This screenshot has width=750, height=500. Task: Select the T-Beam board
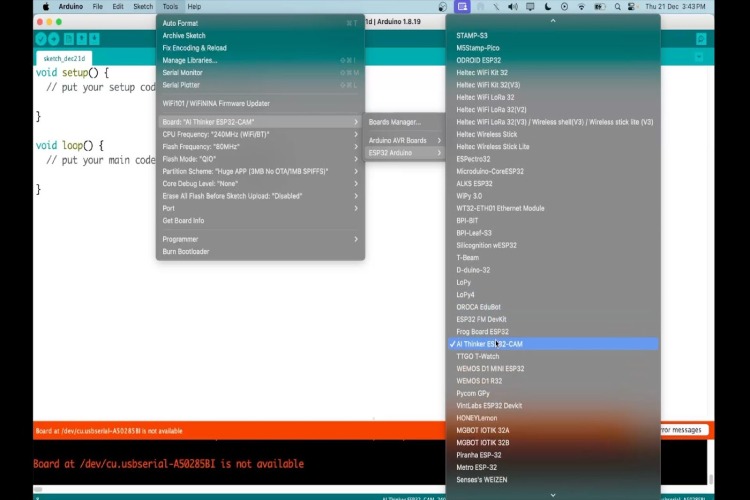click(553, 257)
